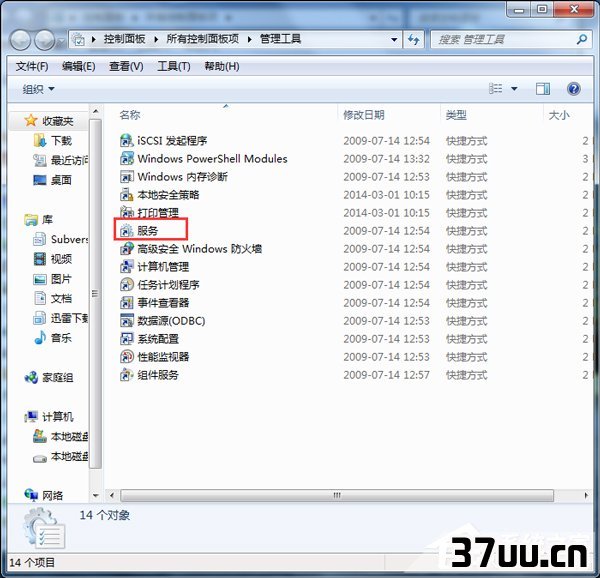600x578 pixels.
Task: Open the 文件(F) menu
Action: (32, 66)
